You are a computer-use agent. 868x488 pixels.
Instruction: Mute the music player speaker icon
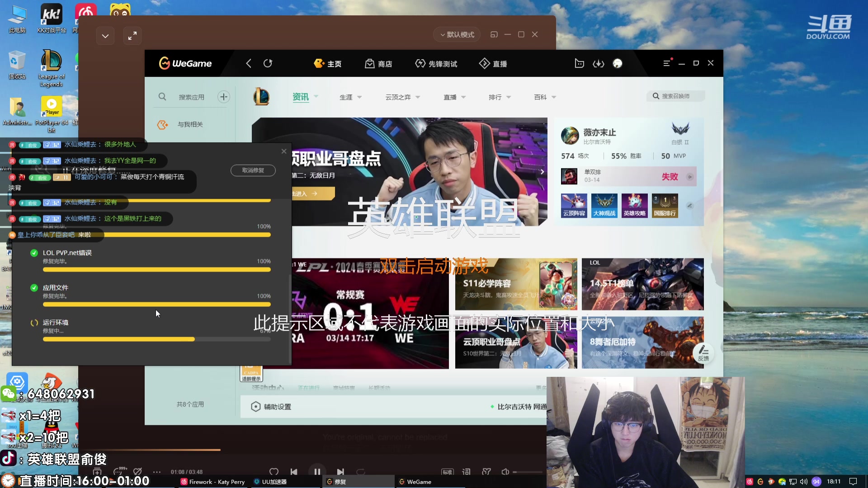pos(505,472)
